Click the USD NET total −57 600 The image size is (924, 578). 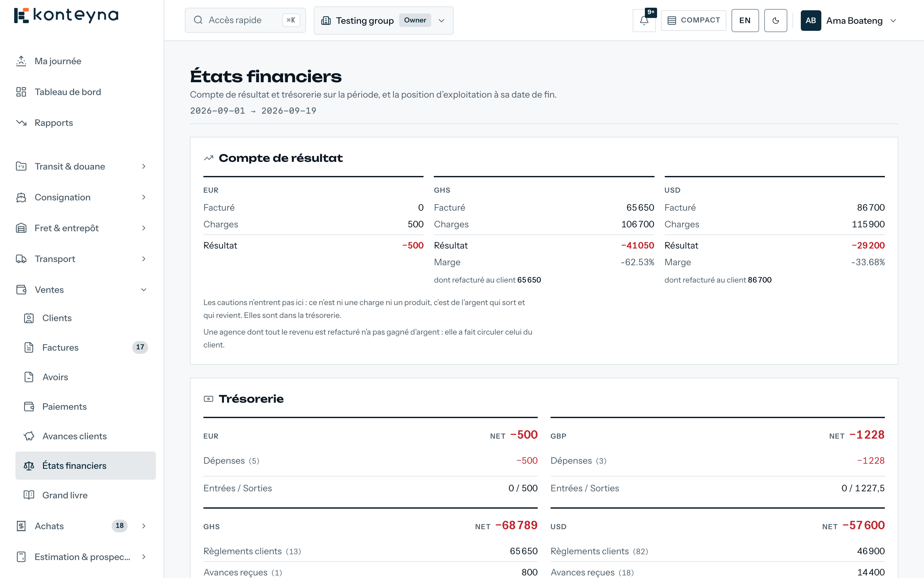(x=864, y=525)
